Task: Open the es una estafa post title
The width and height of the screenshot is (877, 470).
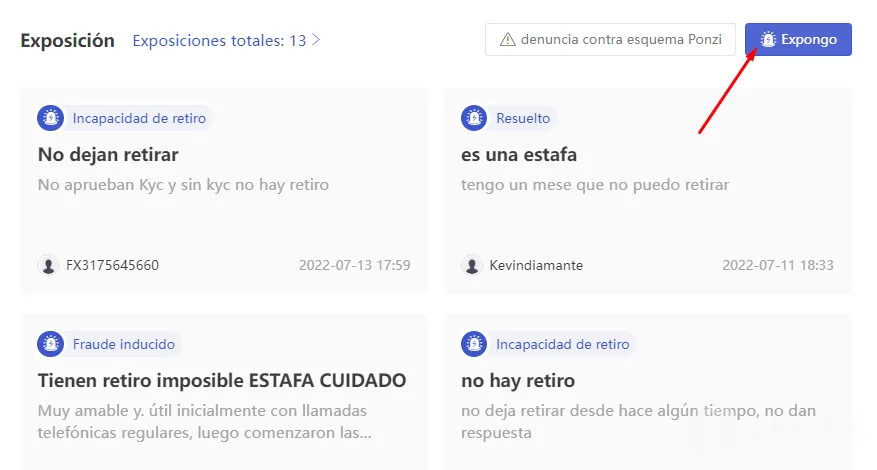Action: pyautogui.click(x=518, y=154)
